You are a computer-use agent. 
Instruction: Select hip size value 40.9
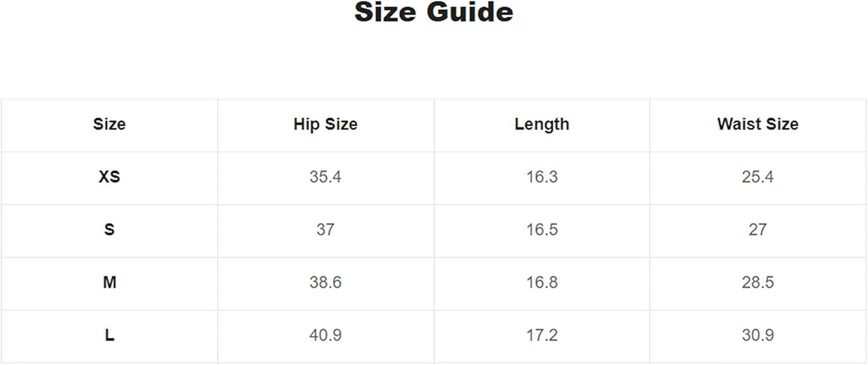tap(325, 335)
